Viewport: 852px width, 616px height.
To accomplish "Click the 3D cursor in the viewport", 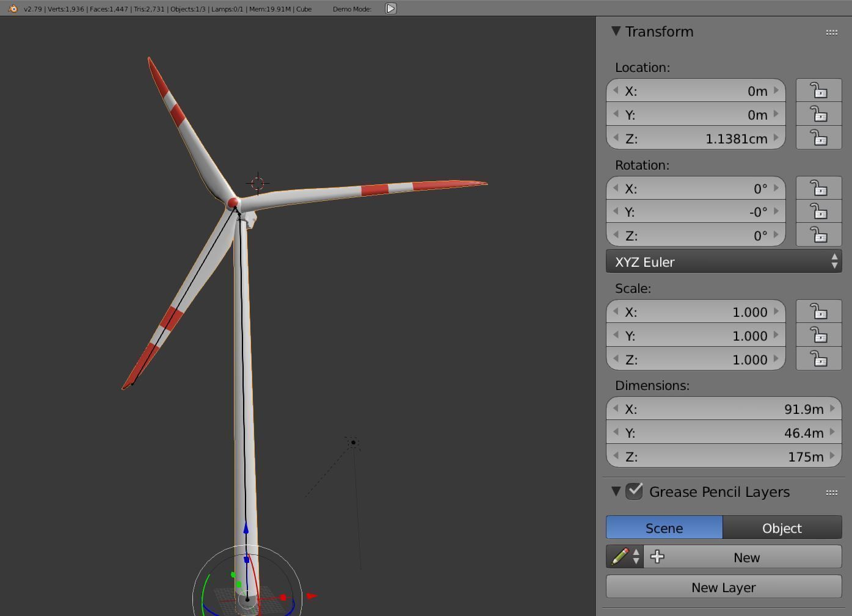I will (257, 183).
